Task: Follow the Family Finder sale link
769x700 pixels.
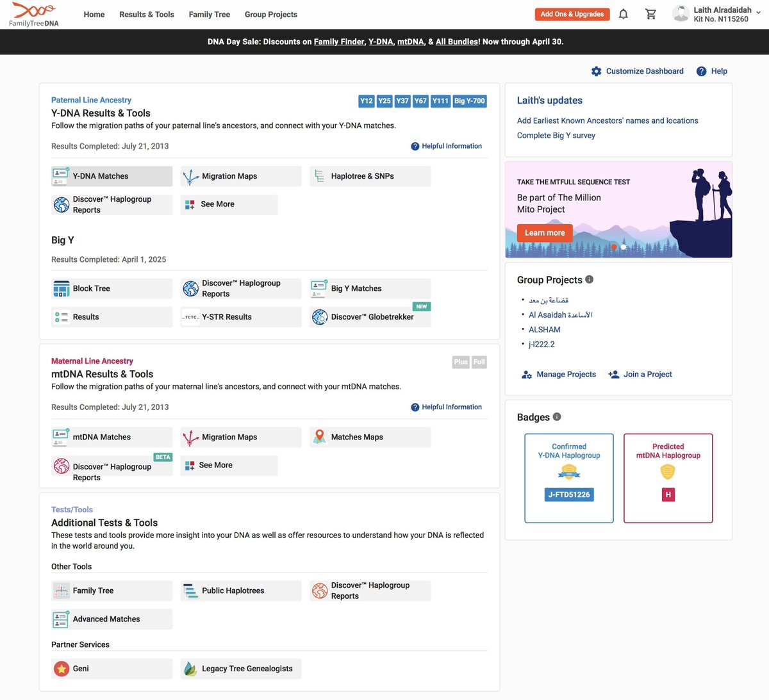Action: point(339,42)
